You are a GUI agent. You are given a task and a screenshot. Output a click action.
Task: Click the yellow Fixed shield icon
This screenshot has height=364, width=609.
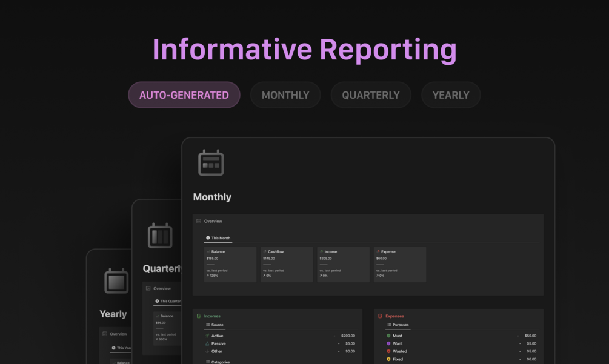[x=388, y=359]
